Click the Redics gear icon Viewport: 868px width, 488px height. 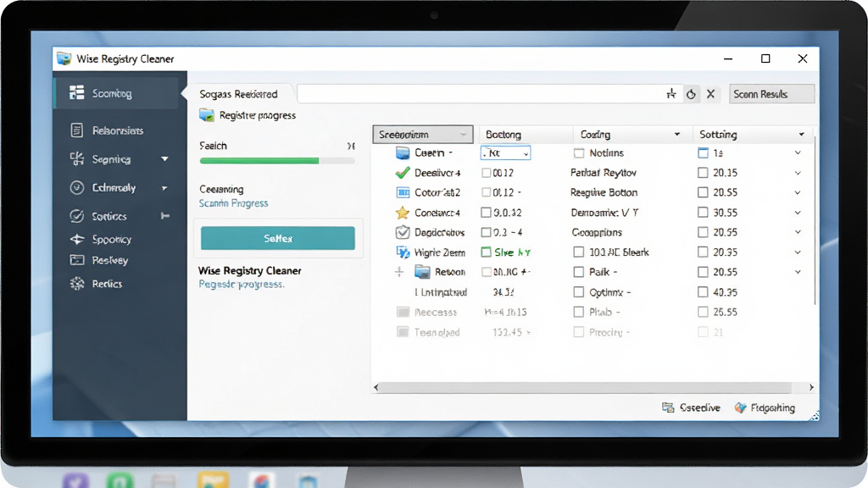[x=77, y=284]
